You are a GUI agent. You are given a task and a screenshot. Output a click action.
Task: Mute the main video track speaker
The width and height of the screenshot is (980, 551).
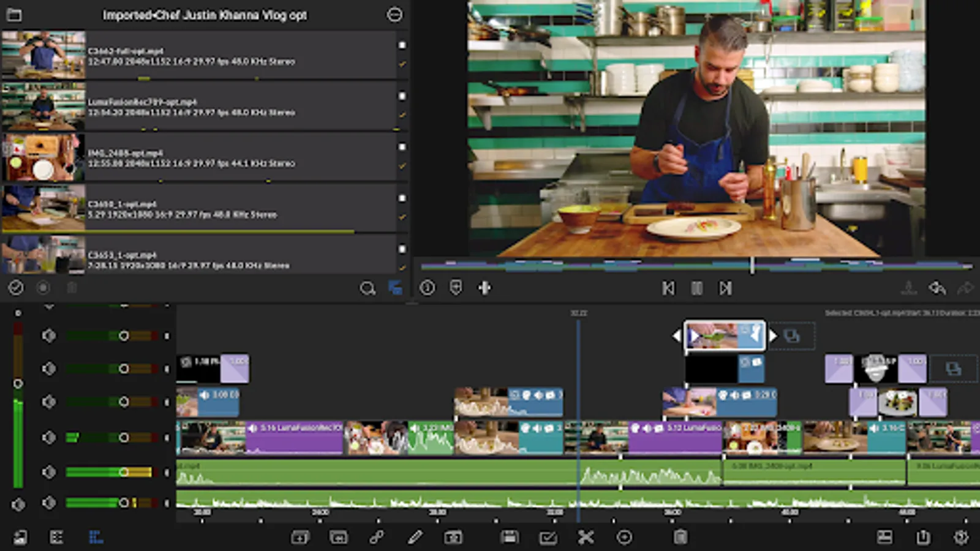point(49,437)
